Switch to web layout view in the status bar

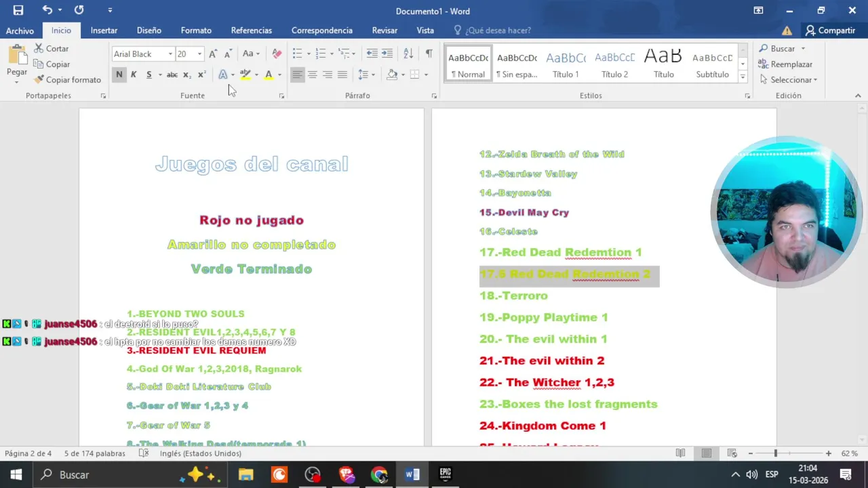(732, 453)
